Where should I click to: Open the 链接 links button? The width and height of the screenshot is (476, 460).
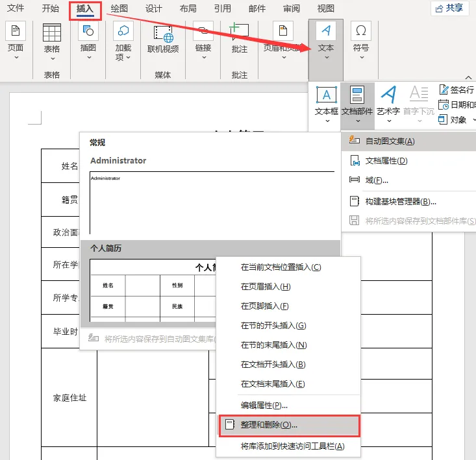(203, 40)
